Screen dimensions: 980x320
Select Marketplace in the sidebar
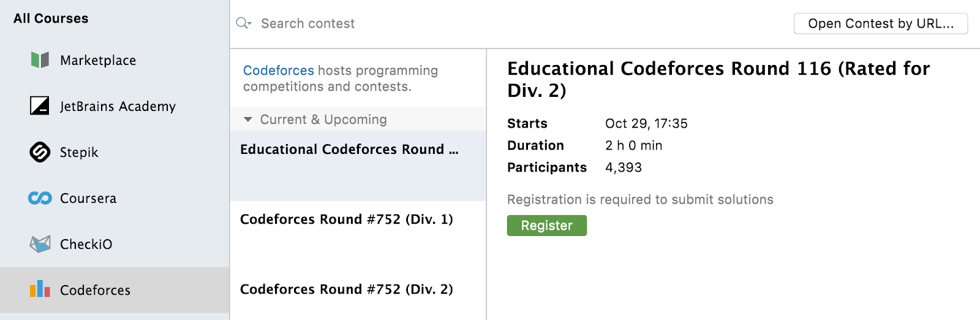click(98, 61)
